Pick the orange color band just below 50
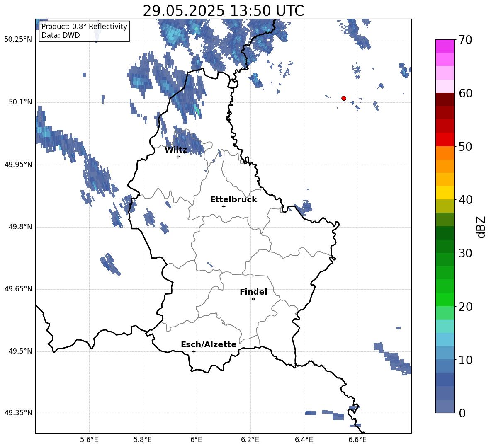The height and width of the screenshot is (448, 491). coord(445,153)
